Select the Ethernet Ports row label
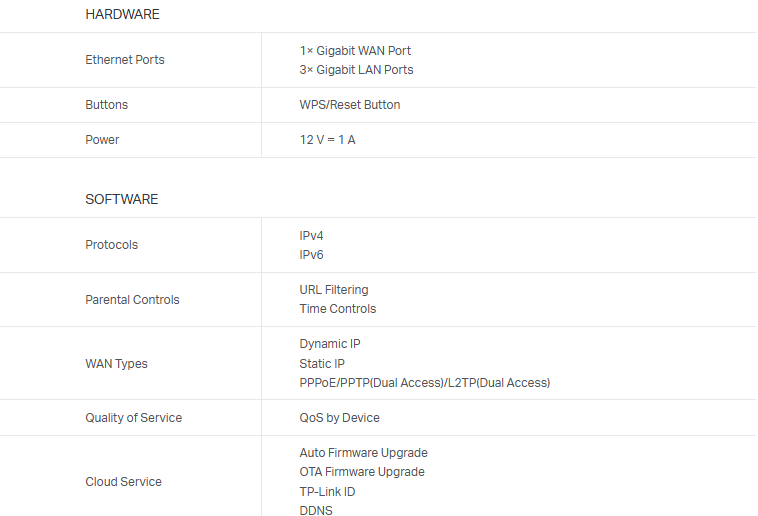 click(125, 60)
